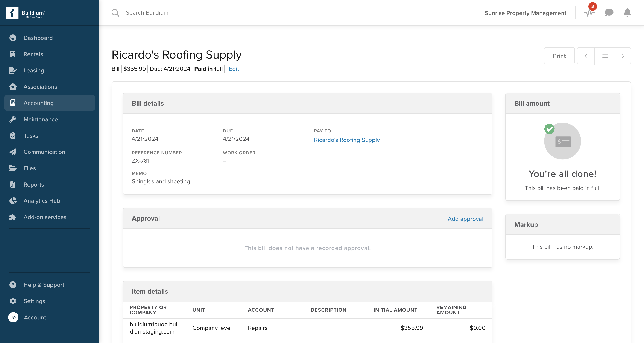Open the notifications bell icon

627,12
